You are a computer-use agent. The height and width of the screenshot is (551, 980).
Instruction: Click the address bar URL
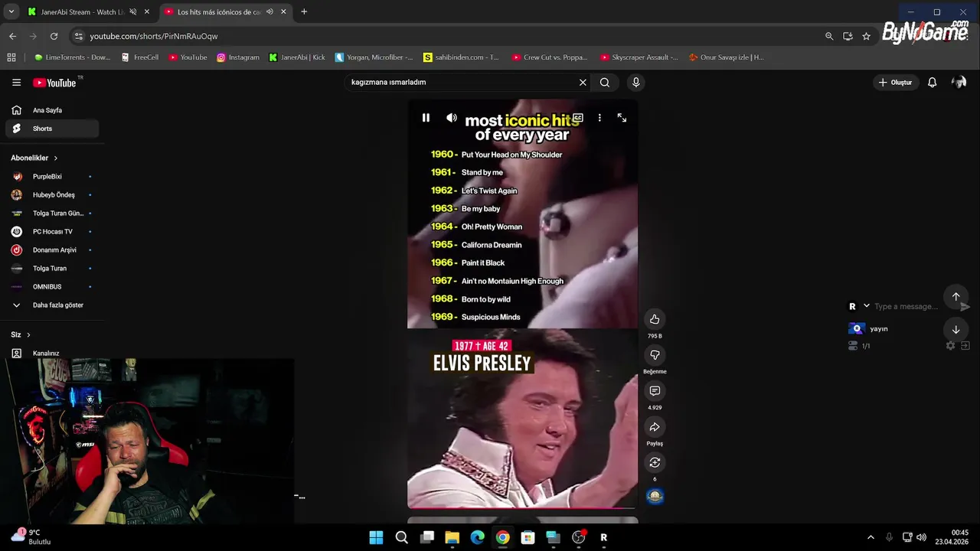(154, 36)
